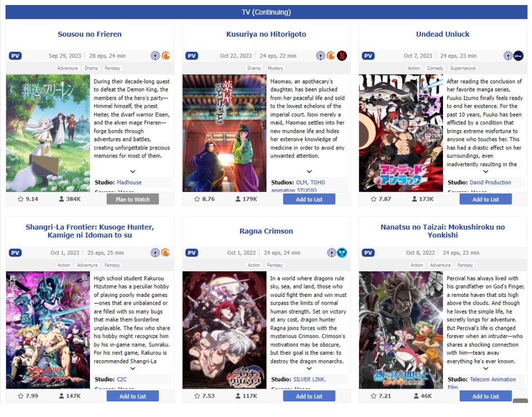
Task: Open the blue streaming icon on Ragna Crimson
Action: click(x=342, y=253)
